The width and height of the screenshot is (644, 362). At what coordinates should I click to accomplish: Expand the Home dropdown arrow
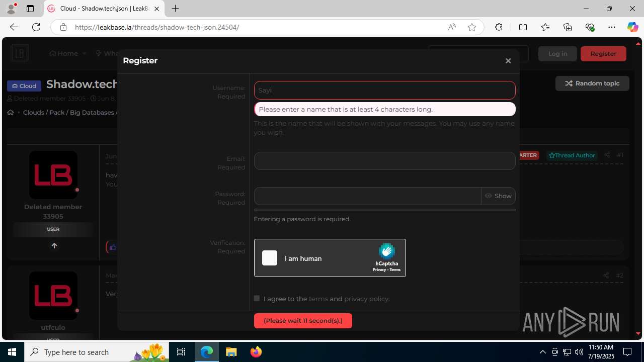click(85, 53)
